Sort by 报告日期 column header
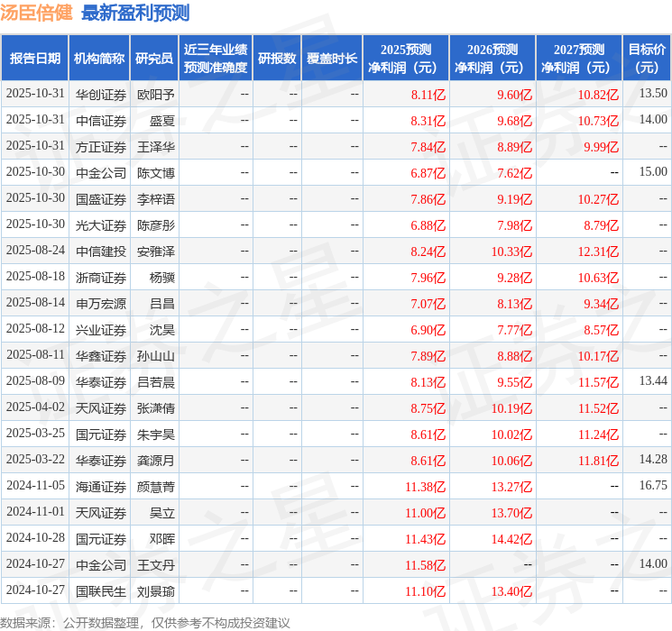 pos(35,59)
